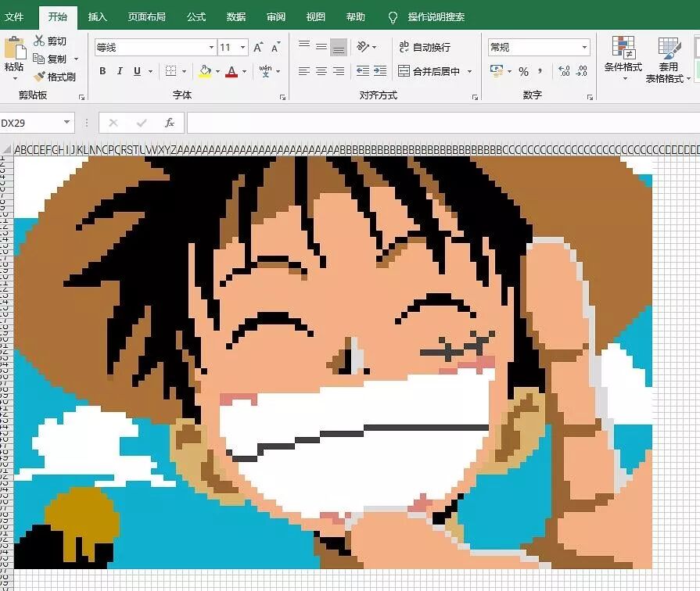Expand the underline style arrow
Screen dimensions: 700x591
[x=150, y=71]
